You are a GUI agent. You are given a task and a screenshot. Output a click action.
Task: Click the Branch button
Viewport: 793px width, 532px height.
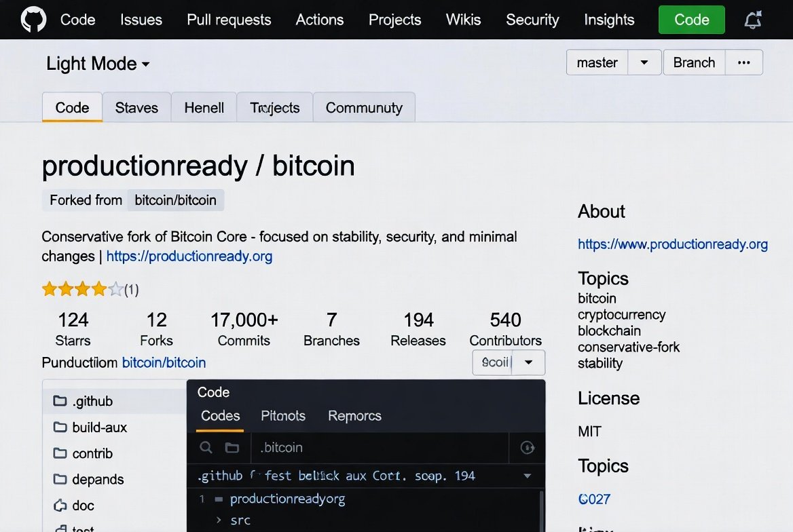click(694, 62)
